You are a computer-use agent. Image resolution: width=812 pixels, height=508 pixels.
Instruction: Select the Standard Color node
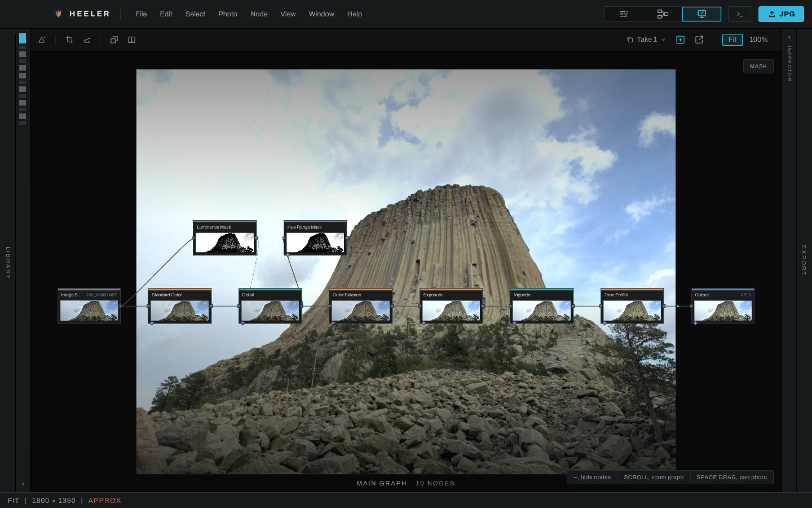[180, 306]
